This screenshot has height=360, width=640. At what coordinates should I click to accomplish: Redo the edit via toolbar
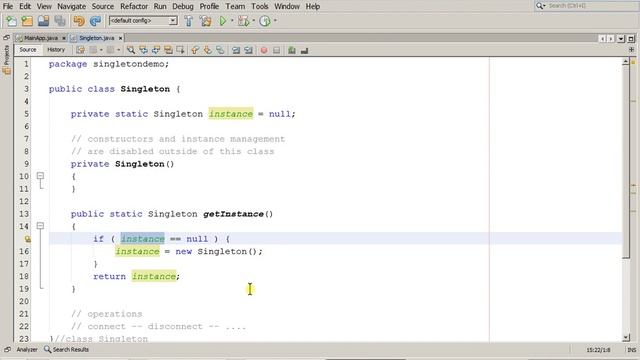pyautogui.click(x=95, y=21)
